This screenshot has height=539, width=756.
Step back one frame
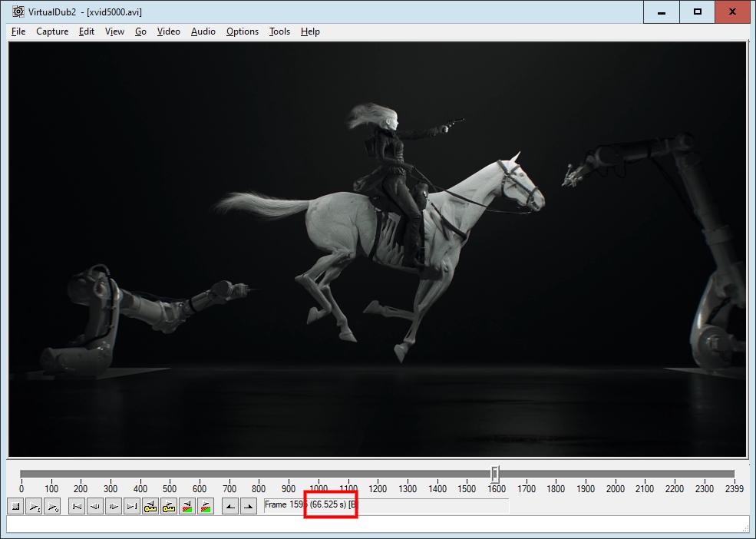[x=95, y=506]
